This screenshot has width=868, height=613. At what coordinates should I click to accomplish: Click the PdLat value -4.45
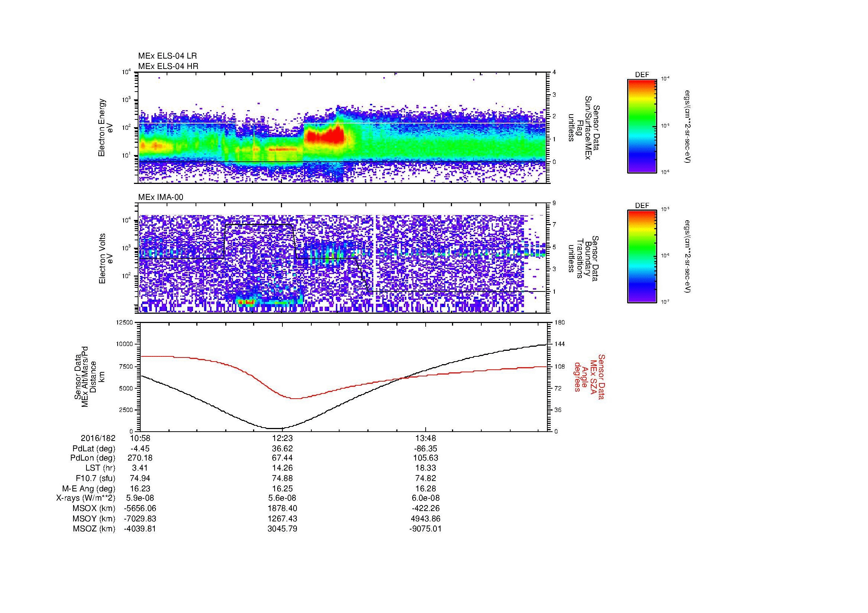[x=140, y=449]
